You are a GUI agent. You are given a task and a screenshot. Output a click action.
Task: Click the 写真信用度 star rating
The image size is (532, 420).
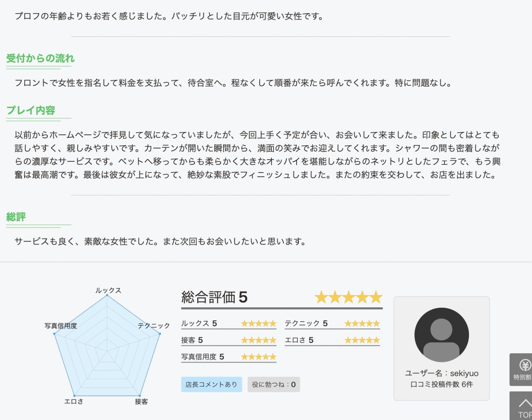pyautogui.click(x=259, y=357)
